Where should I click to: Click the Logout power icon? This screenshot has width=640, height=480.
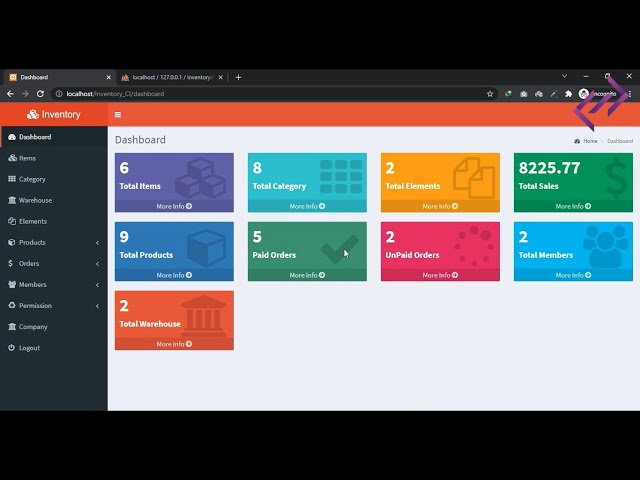pyautogui.click(x=11, y=348)
